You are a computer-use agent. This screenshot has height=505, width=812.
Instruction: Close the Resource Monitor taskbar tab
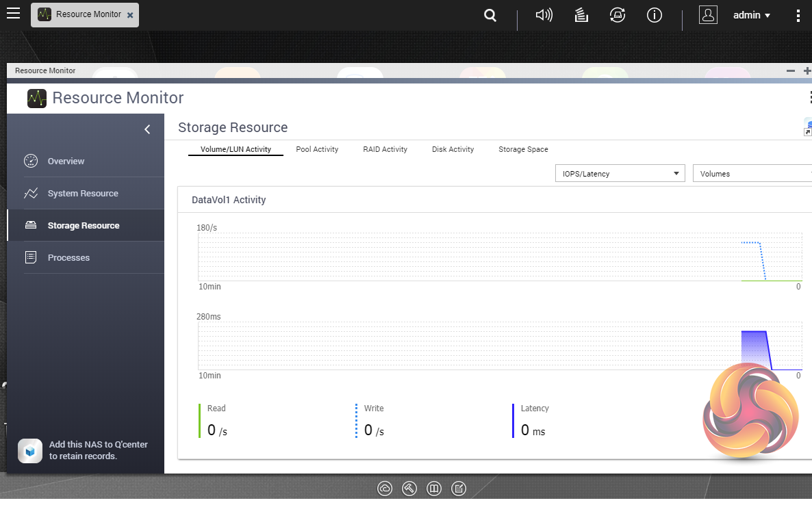click(x=130, y=14)
